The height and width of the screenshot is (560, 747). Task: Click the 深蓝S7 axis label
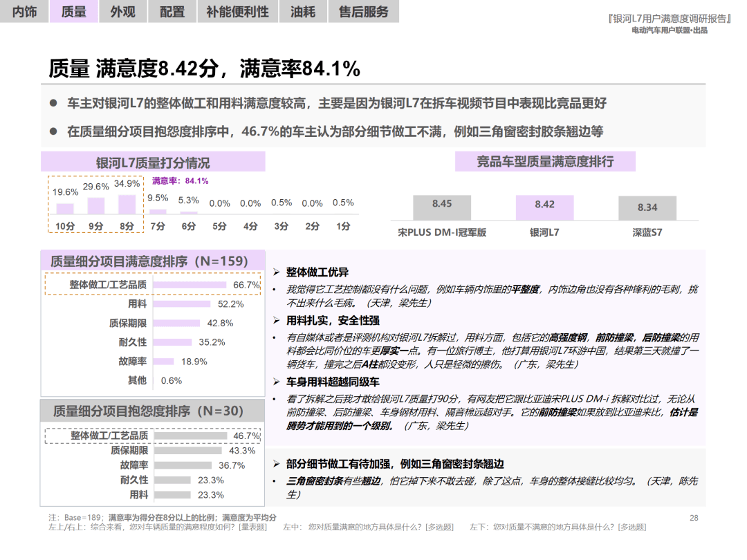click(x=647, y=232)
